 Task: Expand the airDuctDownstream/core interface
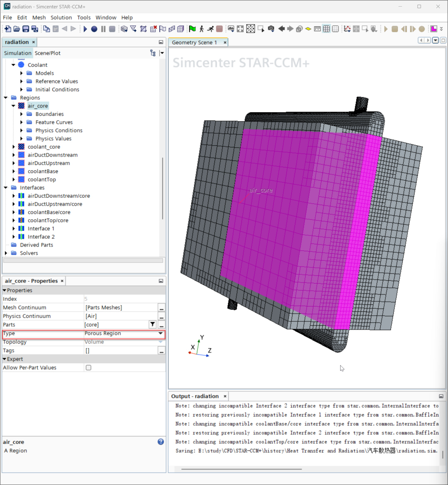coord(13,196)
